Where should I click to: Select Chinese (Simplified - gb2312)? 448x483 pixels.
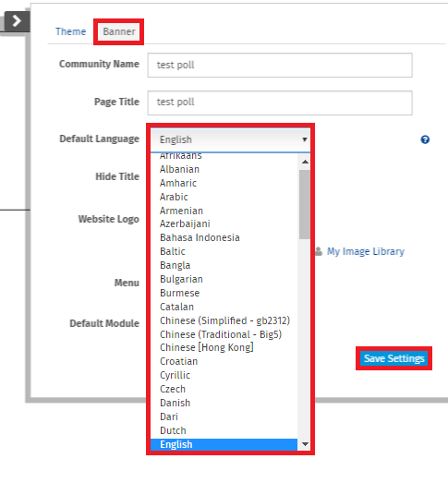[224, 320]
